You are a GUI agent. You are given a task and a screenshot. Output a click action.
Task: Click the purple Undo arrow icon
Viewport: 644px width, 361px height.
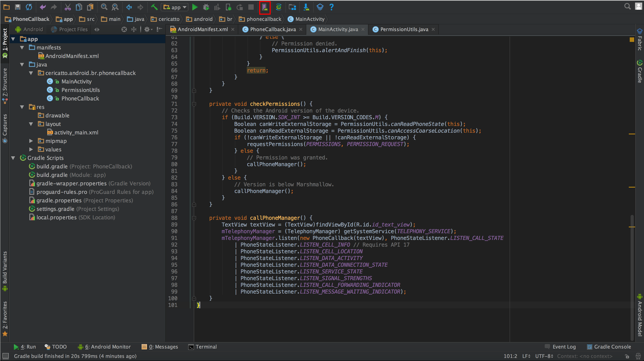43,7
